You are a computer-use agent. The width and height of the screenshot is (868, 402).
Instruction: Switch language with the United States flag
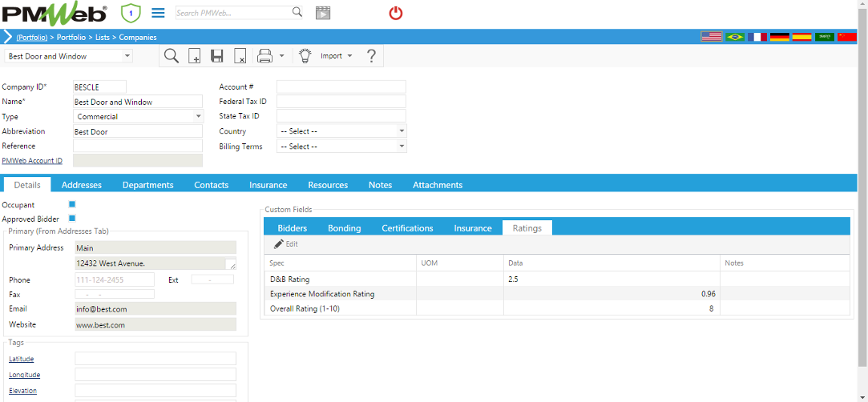712,37
